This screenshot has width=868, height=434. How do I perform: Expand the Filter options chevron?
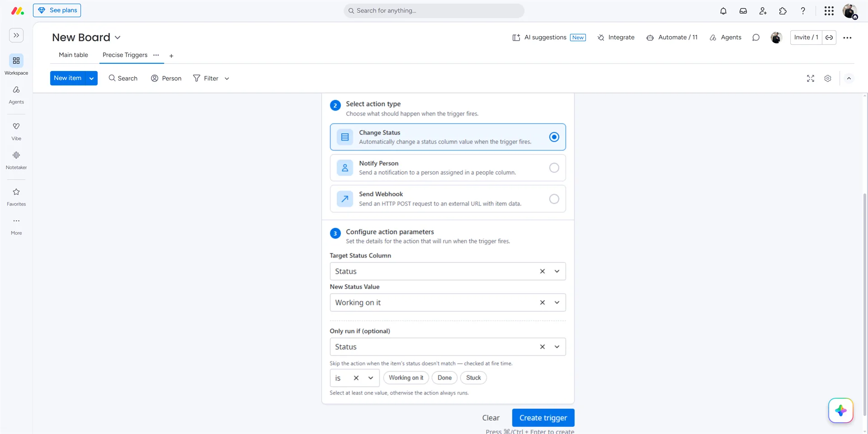(x=227, y=79)
